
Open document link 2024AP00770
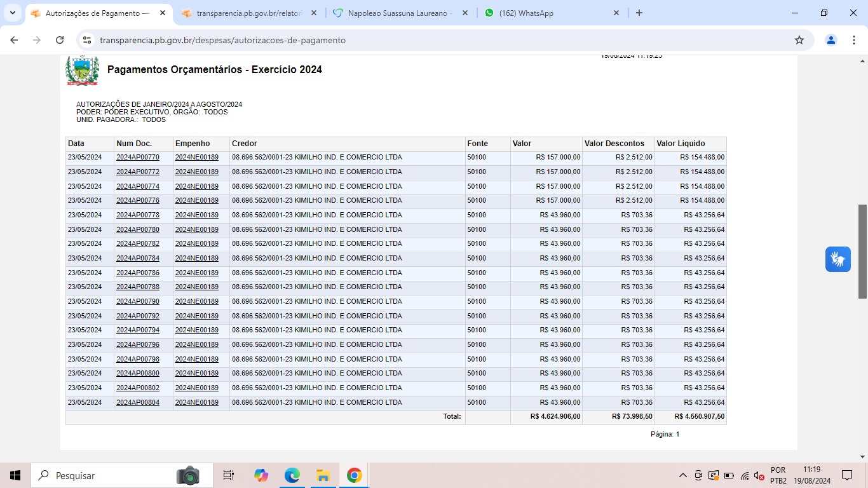click(138, 157)
